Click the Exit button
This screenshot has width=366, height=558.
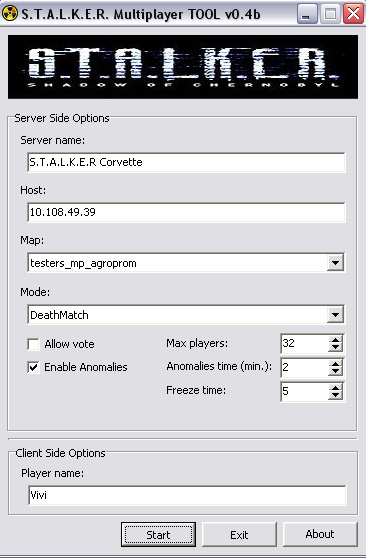click(239, 535)
